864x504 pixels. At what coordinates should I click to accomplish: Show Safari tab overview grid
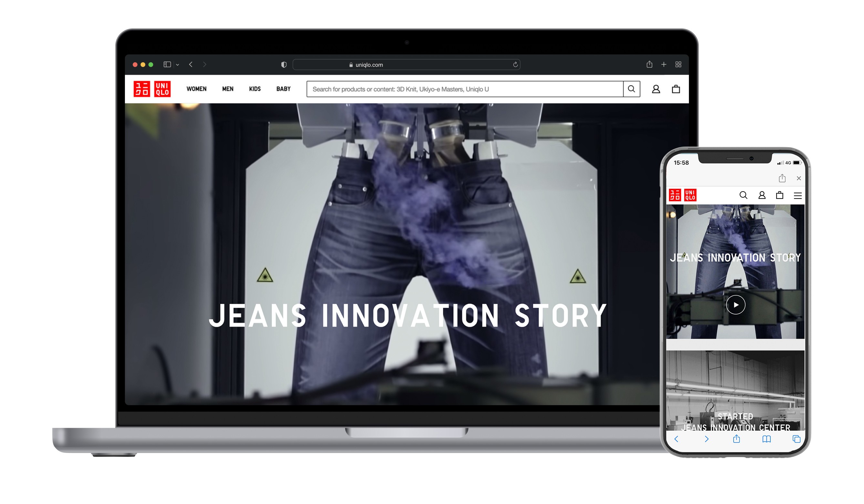(678, 65)
